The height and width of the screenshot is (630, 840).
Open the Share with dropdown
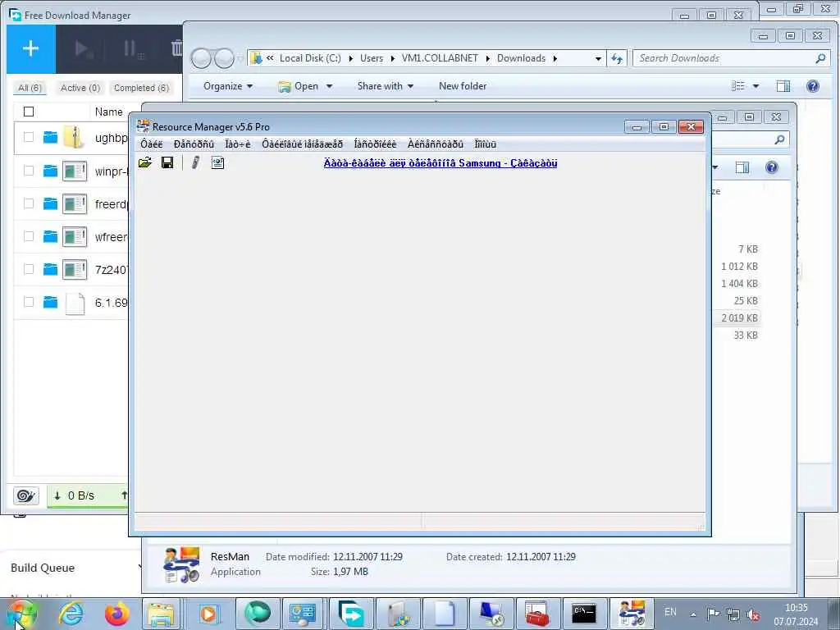coord(386,86)
